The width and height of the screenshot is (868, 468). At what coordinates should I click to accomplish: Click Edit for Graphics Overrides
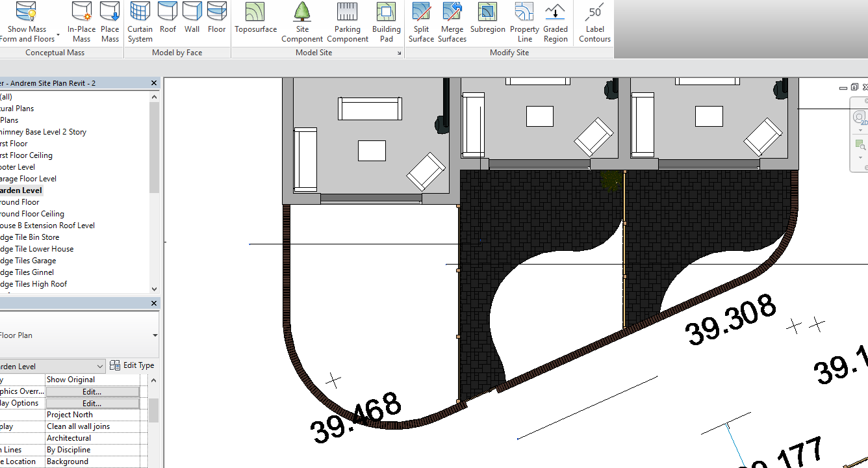[92, 391]
